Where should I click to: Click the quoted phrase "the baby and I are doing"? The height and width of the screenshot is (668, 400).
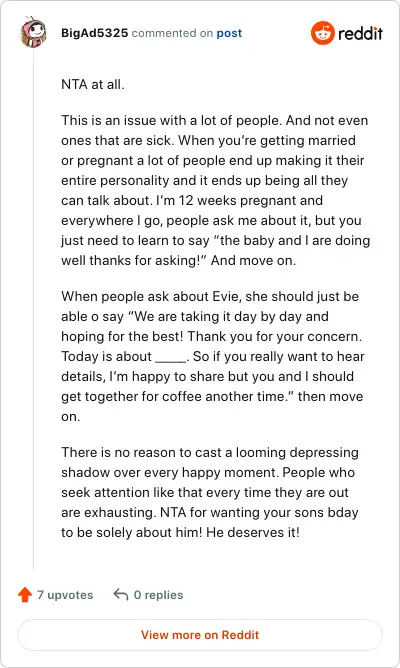pyautogui.click(x=291, y=240)
